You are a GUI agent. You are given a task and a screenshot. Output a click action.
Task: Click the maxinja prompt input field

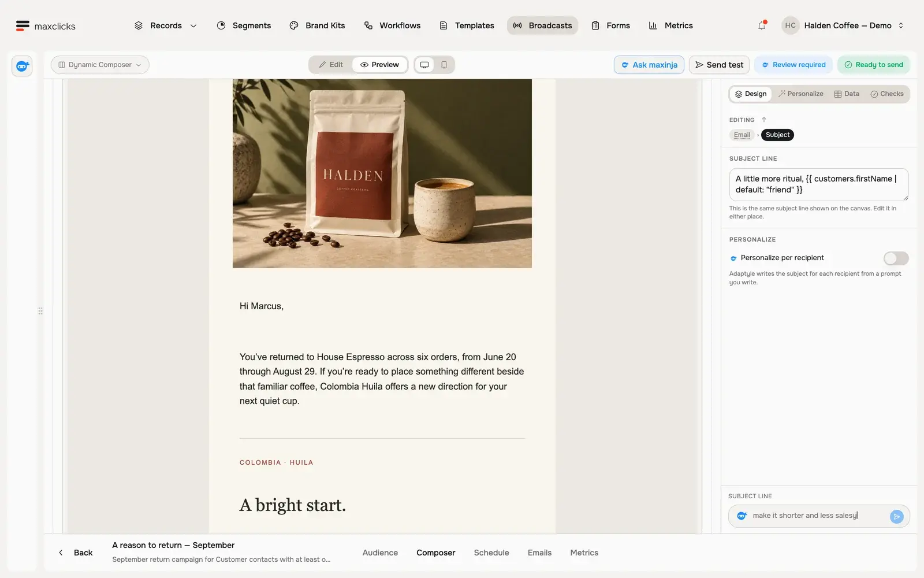click(x=819, y=516)
